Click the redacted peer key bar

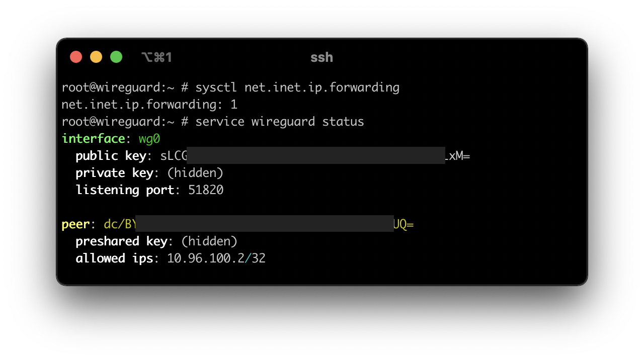[264, 223]
